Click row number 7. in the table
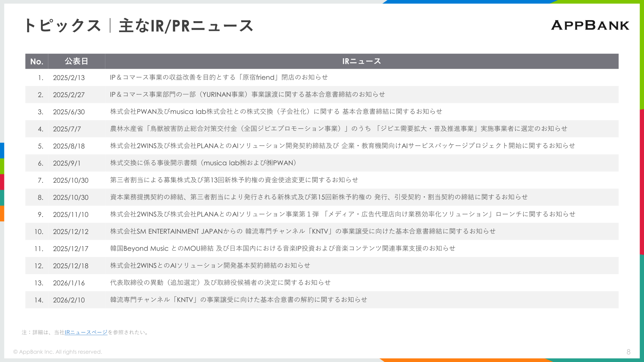 coord(41,180)
